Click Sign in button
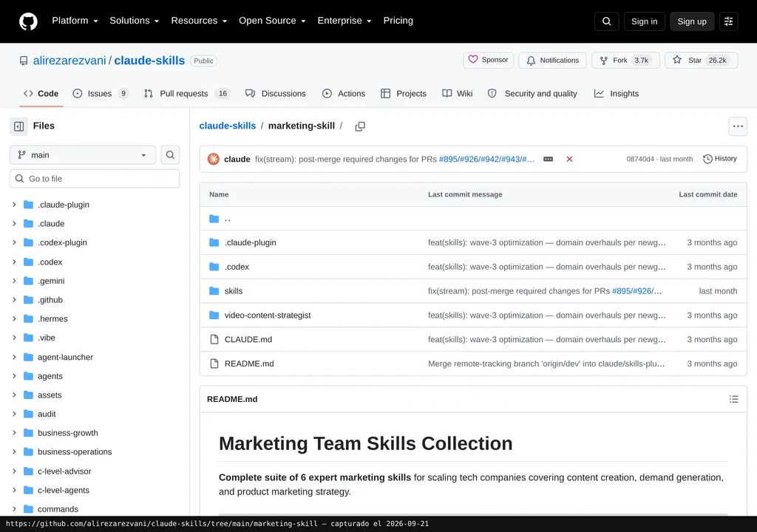 [644, 21]
